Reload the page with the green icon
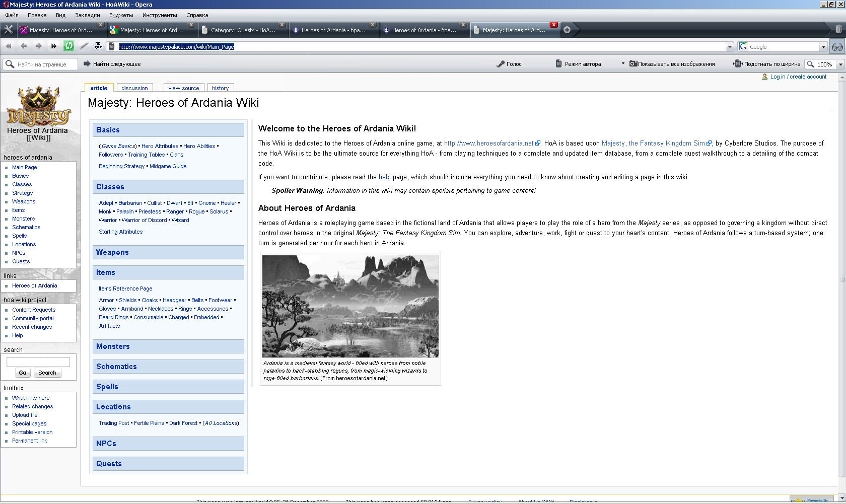Screen dimensions: 846x504 tap(69, 46)
